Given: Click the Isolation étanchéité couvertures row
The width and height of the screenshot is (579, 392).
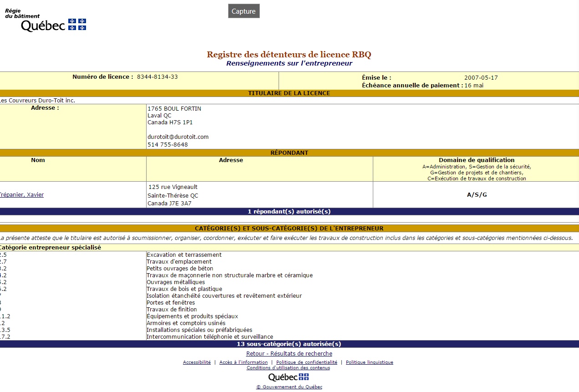Looking at the screenshot, I should tap(289, 296).
